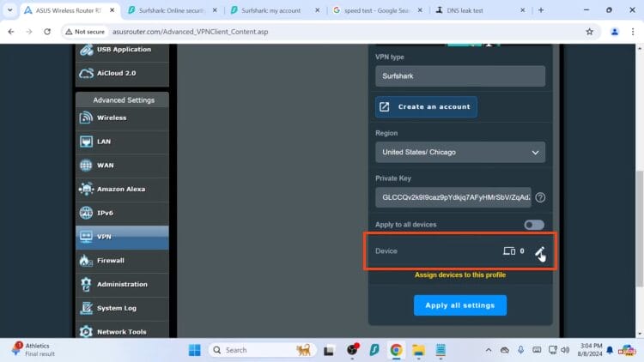Viewport: 644px width, 362px height.
Task: Open Chrome three-dot menu
Action: click(633, 32)
